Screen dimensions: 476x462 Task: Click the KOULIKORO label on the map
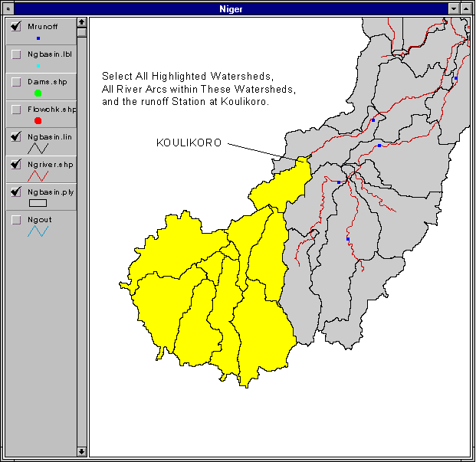pos(189,143)
